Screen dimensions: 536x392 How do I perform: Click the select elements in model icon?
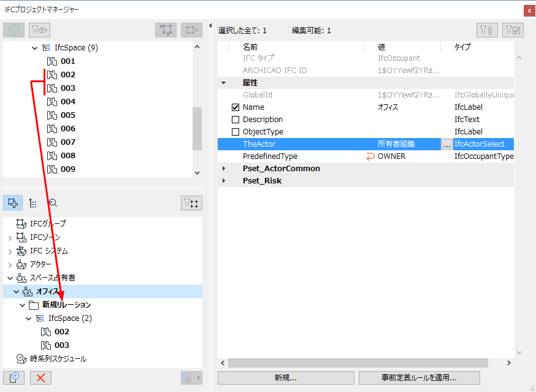pyautogui.click(x=166, y=30)
